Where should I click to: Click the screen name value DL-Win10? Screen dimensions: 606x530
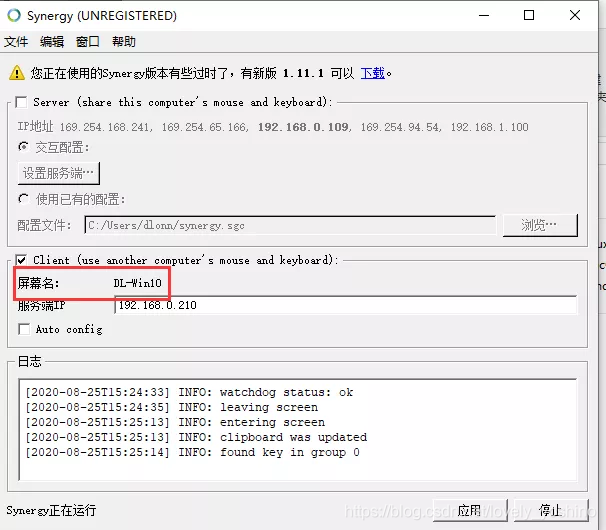tap(138, 283)
